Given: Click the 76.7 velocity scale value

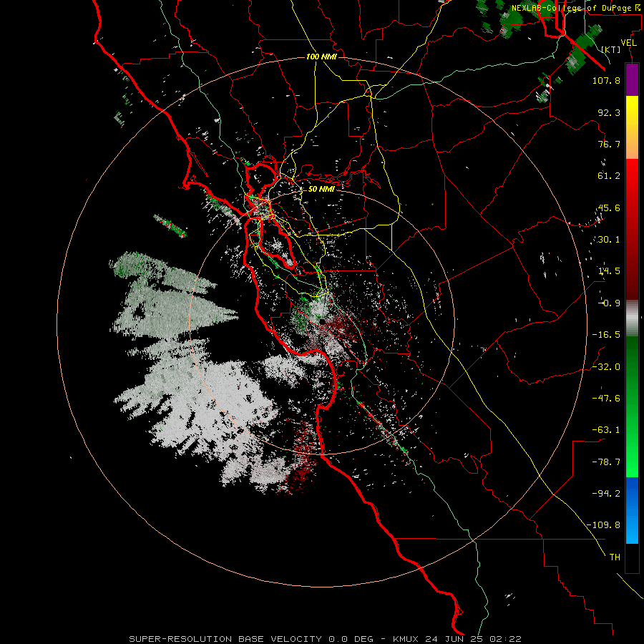Looking at the screenshot, I should [609, 144].
